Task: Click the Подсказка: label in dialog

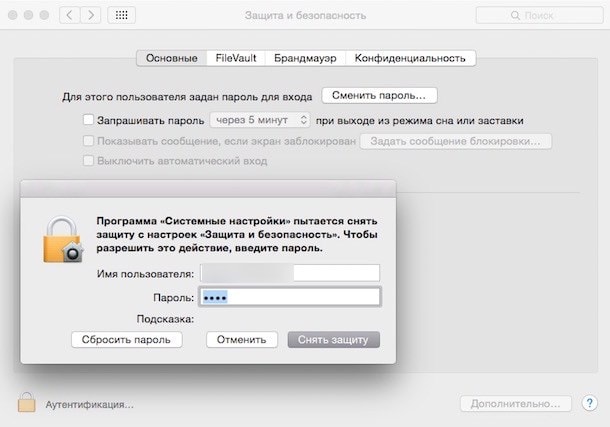Action: click(165, 319)
